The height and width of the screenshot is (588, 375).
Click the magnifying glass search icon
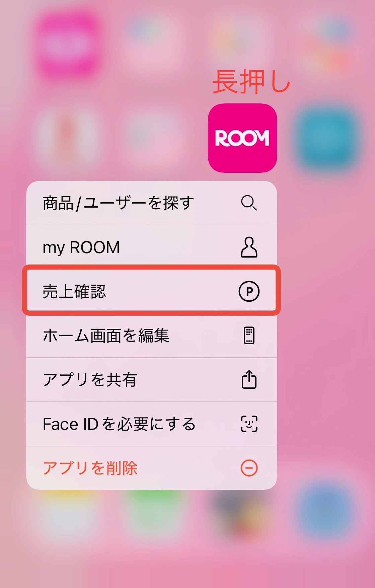(249, 203)
